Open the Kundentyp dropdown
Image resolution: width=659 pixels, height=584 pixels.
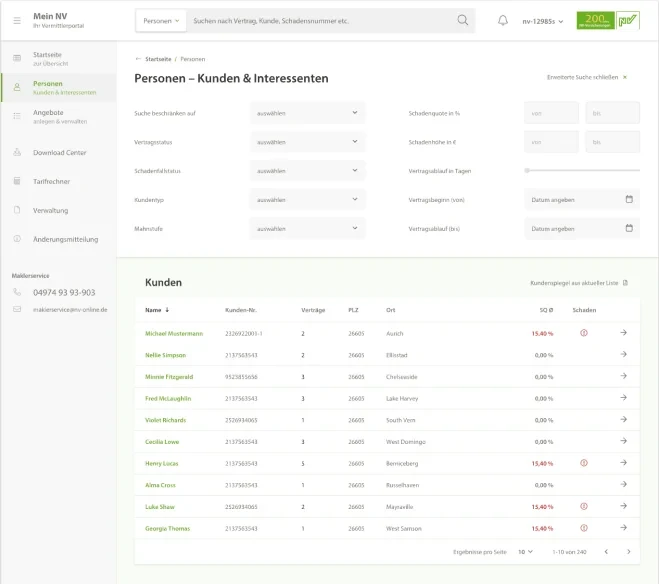pyautogui.click(x=307, y=200)
